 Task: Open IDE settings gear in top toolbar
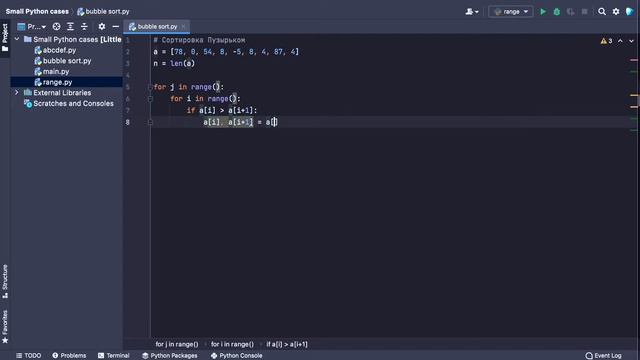(616, 12)
